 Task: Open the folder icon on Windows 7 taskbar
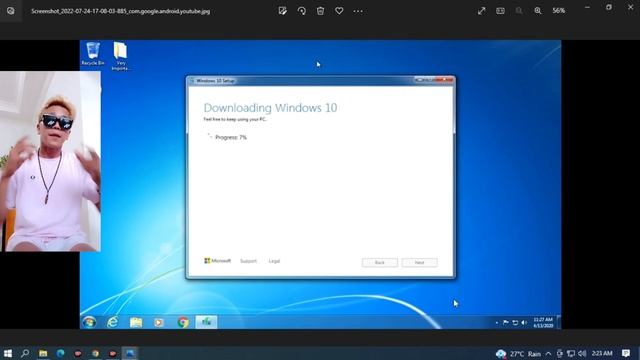point(136,322)
